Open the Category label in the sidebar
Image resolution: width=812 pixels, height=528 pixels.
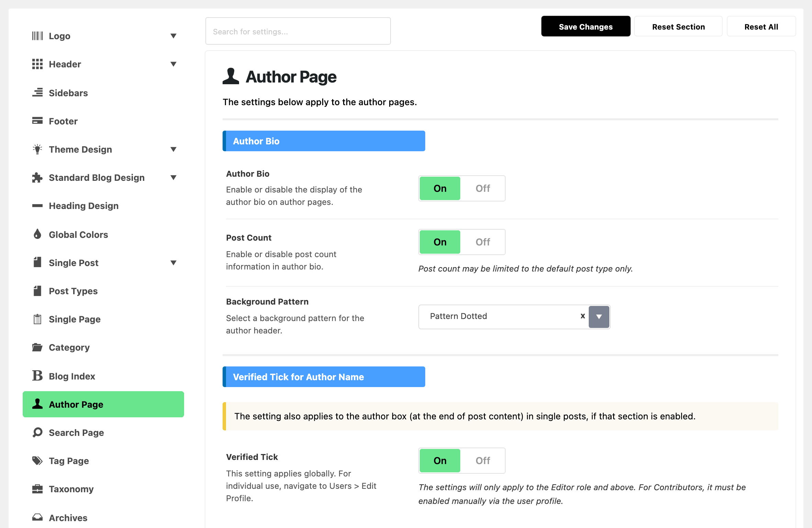point(69,348)
